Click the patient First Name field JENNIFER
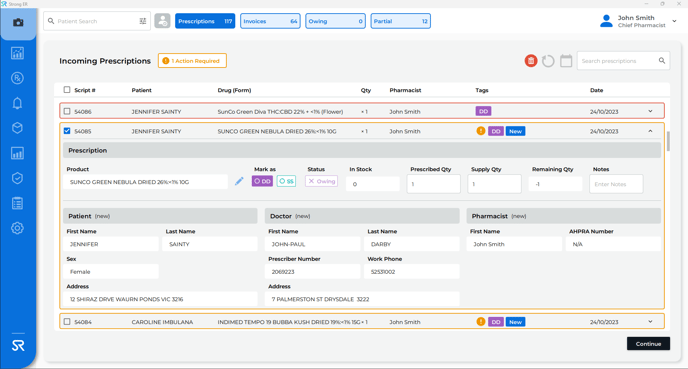 [x=111, y=244]
